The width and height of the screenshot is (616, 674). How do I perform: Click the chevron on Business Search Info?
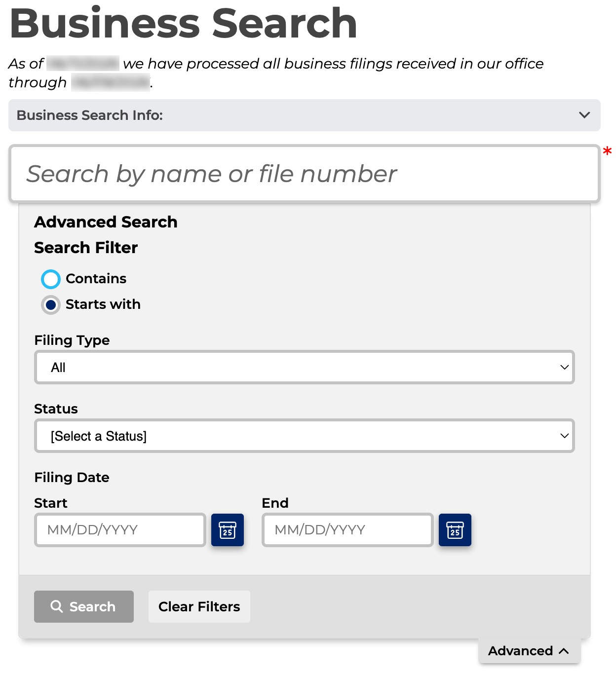point(584,115)
